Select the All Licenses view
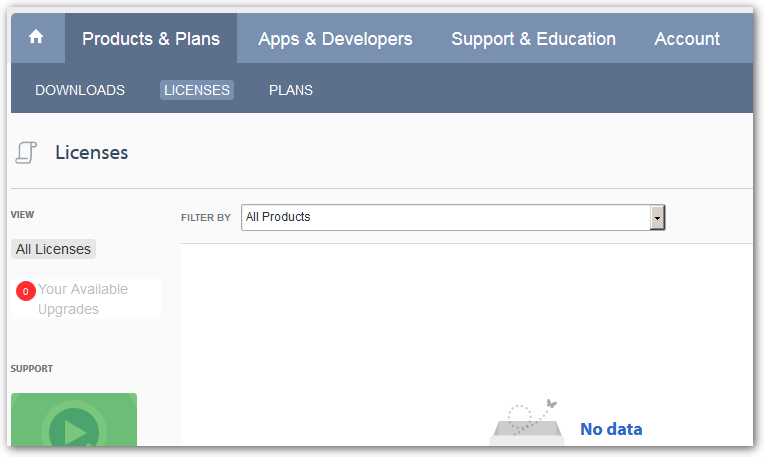764x457 pixels. (x=53, y=249)
